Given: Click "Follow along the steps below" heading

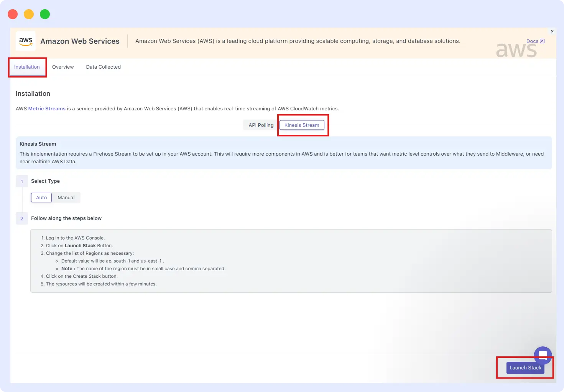Looking at the screenshot, I should tap(66, 218).
